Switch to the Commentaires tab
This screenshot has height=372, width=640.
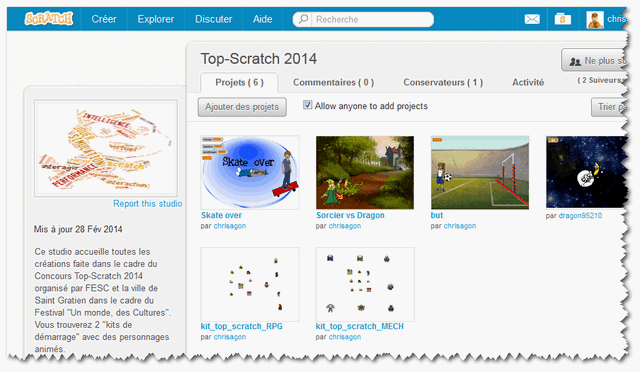(333, 82)
